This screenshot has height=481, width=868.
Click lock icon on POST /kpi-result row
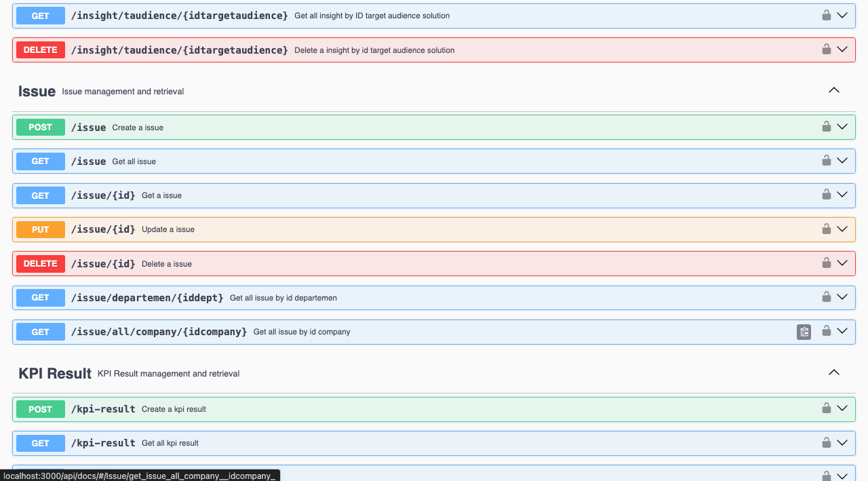[826, 408]
